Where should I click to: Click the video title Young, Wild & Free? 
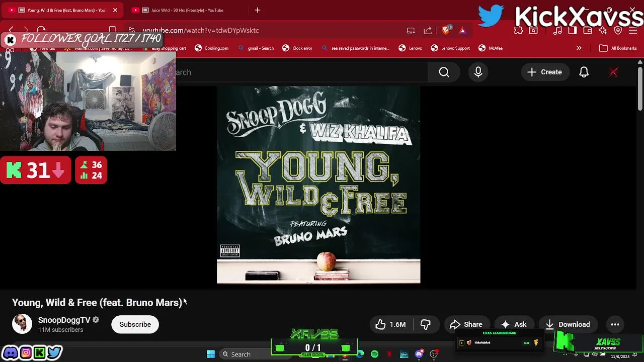pos(97,303)
